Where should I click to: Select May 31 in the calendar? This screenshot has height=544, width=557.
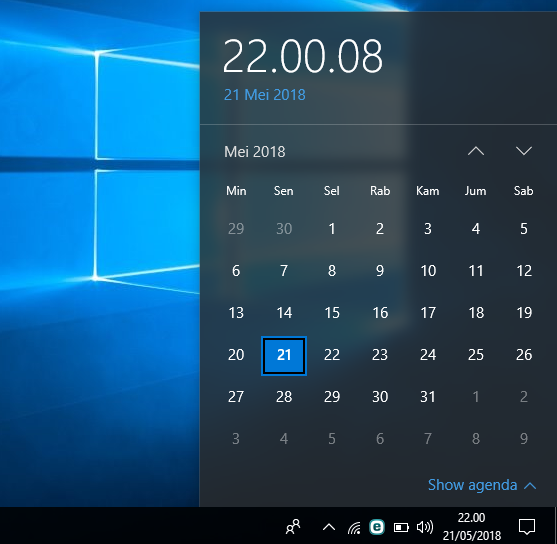point(428,397)
